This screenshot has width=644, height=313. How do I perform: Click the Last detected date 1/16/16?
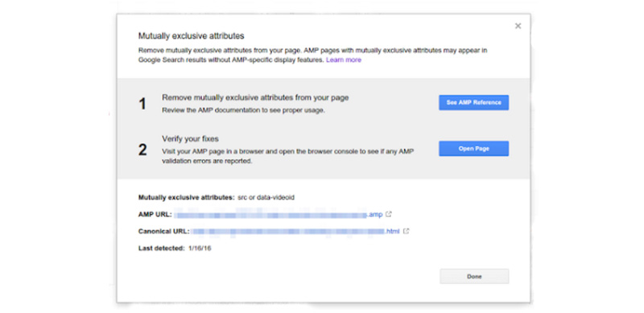200,249
